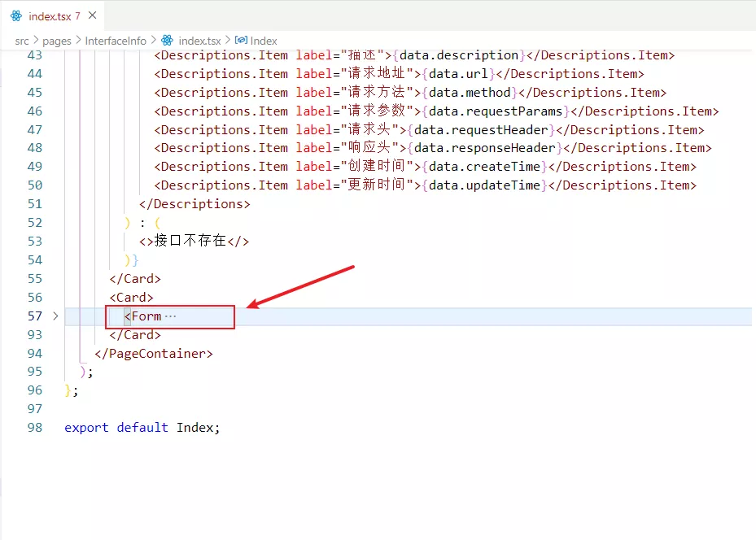Click on data.description expression
The image size is (756, 540).
click(458, 55)
